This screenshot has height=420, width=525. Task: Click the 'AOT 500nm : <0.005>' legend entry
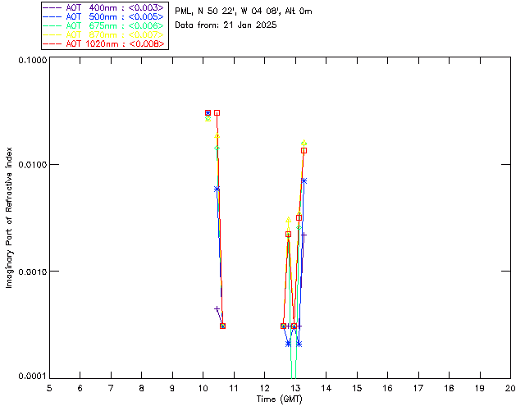click(x=104, y=16)
